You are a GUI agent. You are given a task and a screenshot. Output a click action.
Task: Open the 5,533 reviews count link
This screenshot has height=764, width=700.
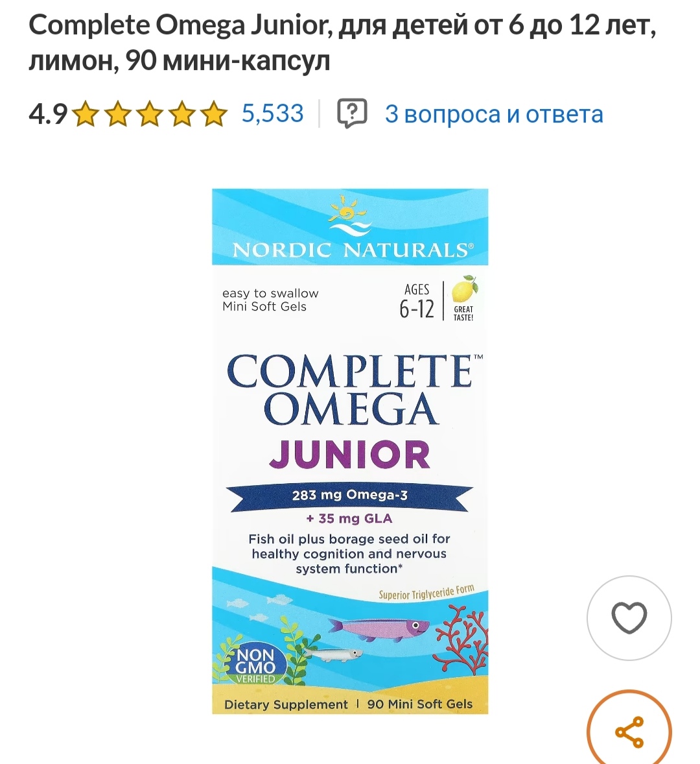pyautogui.click(x=273, y=113)
